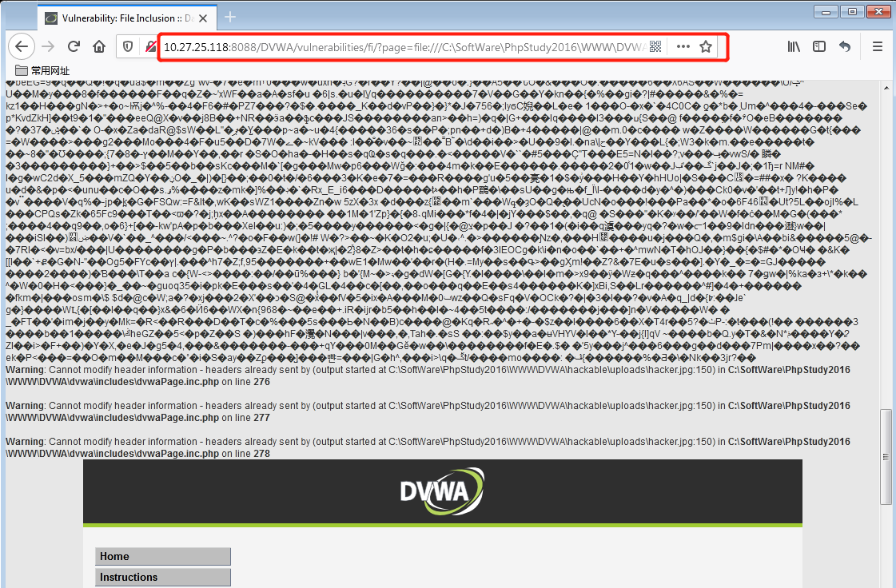Go back to the previous page
Viewport: 896px width, 588px height.
(22, 46)
